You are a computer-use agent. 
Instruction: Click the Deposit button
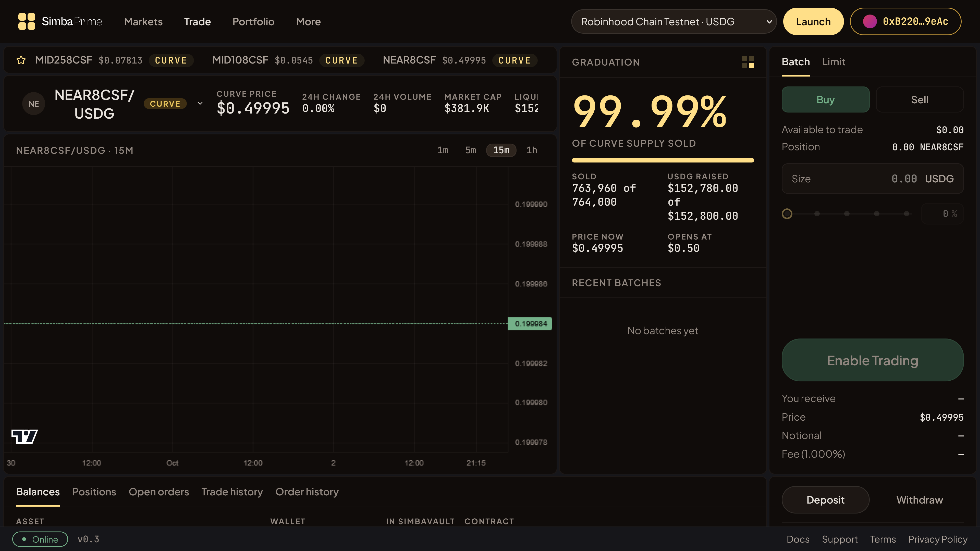pyautogui.click(x=825, y=500)
